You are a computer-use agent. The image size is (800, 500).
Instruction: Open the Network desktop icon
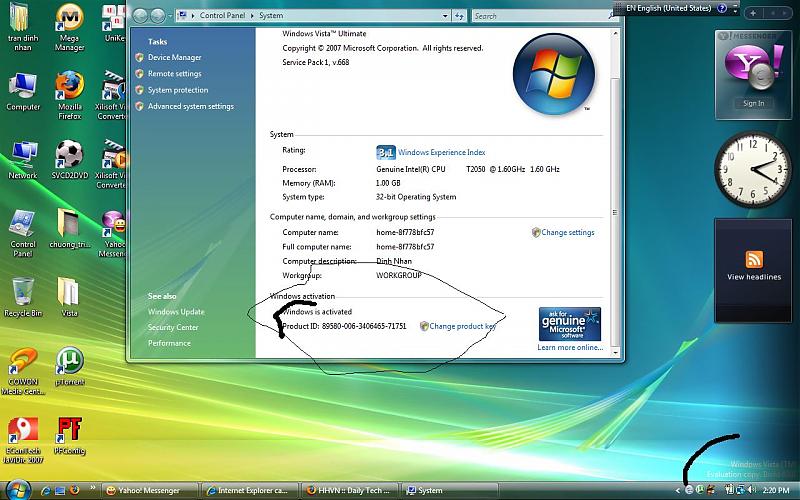coord(23,155)
